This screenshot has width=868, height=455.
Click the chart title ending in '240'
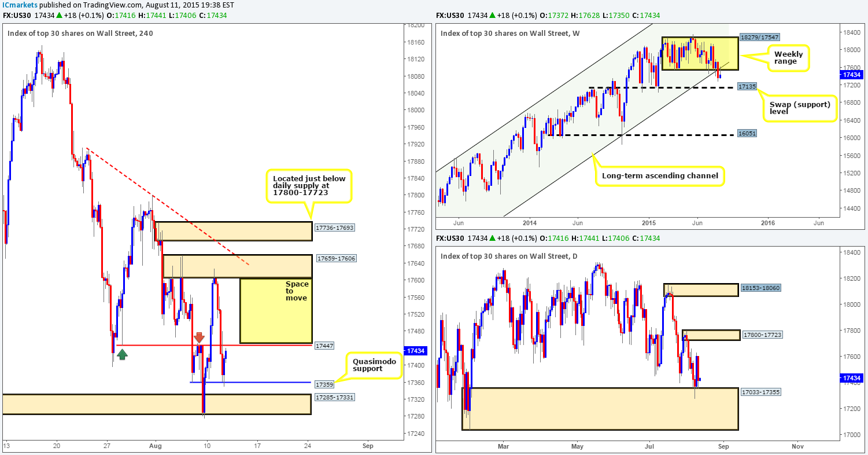coord(80,33)
